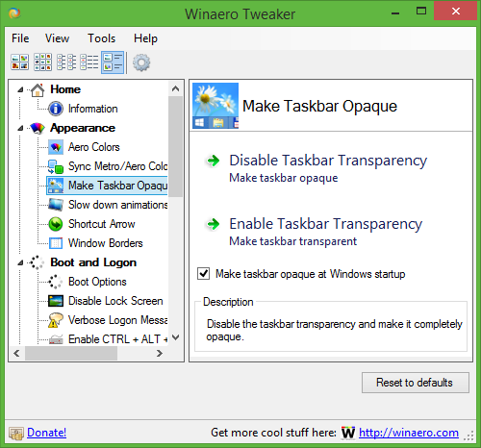This screenshot has width=481, height=448.
Task: Click the daisy taskbar header thumbnail
Action: point(215,106)
